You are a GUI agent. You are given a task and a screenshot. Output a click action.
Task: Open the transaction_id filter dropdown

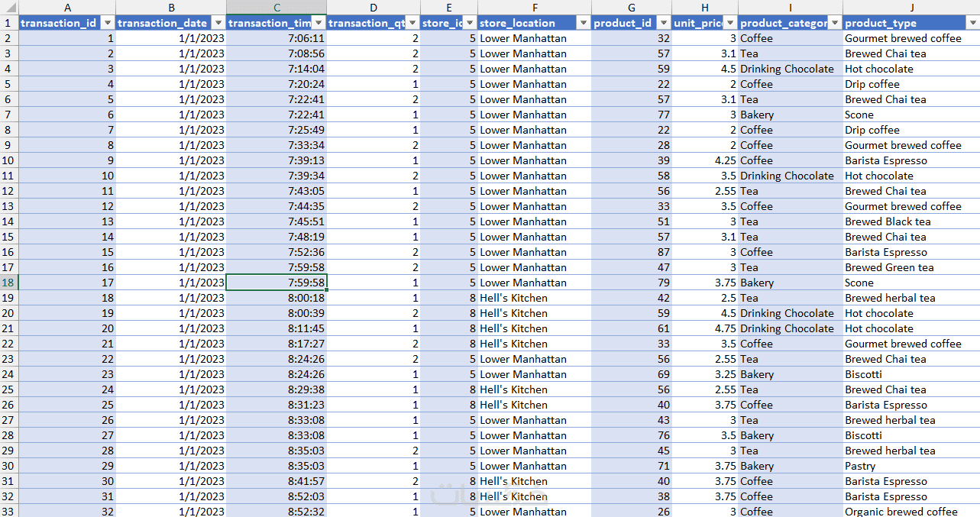pyautogui.click(x=108, y=23)
